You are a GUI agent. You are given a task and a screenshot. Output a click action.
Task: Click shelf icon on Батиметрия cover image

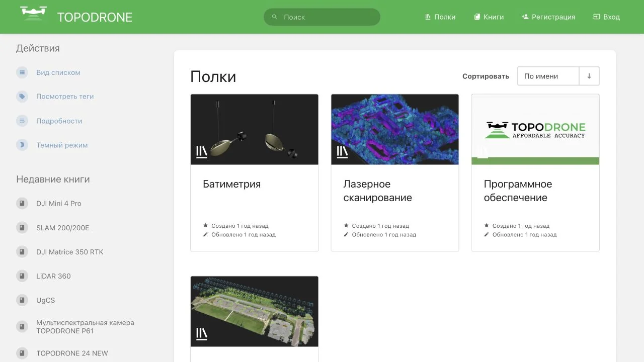(202, 152)
